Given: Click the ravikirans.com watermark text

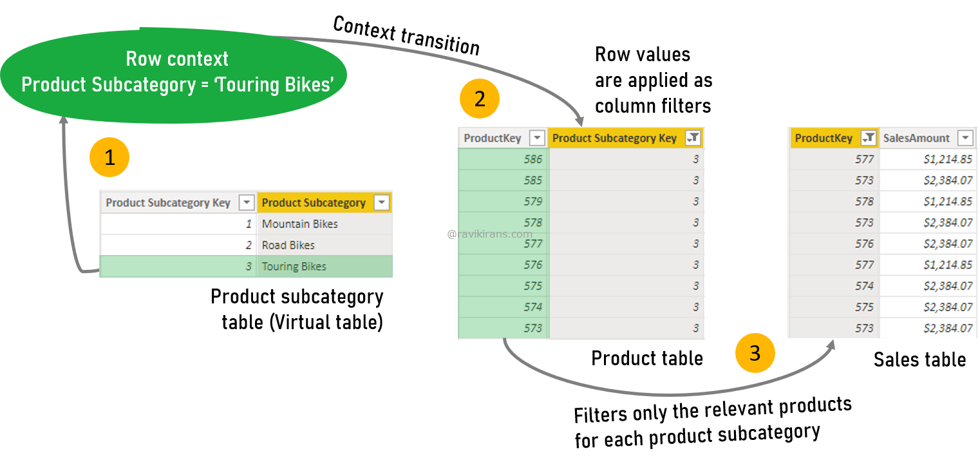Looking at the screenshot, I should tap(490, 234).
